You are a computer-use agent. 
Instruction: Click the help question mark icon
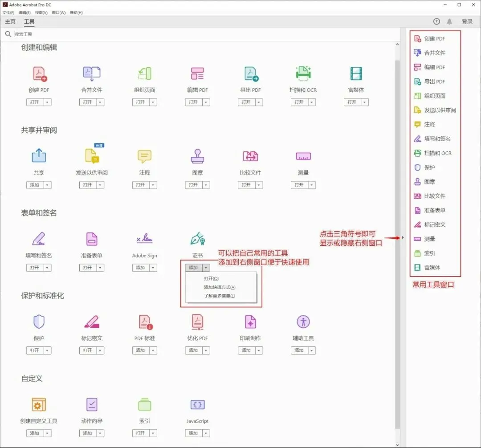pyautogui.click(x=436, y=21)
